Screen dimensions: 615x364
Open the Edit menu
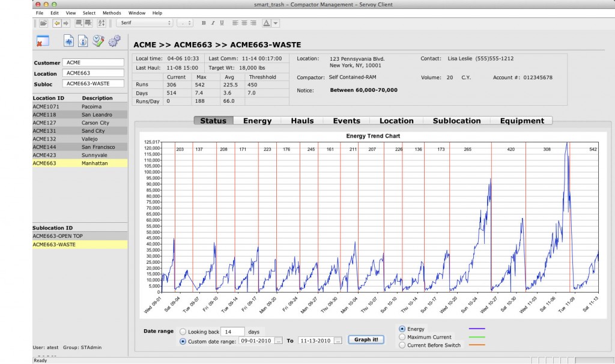coord(55,13)
